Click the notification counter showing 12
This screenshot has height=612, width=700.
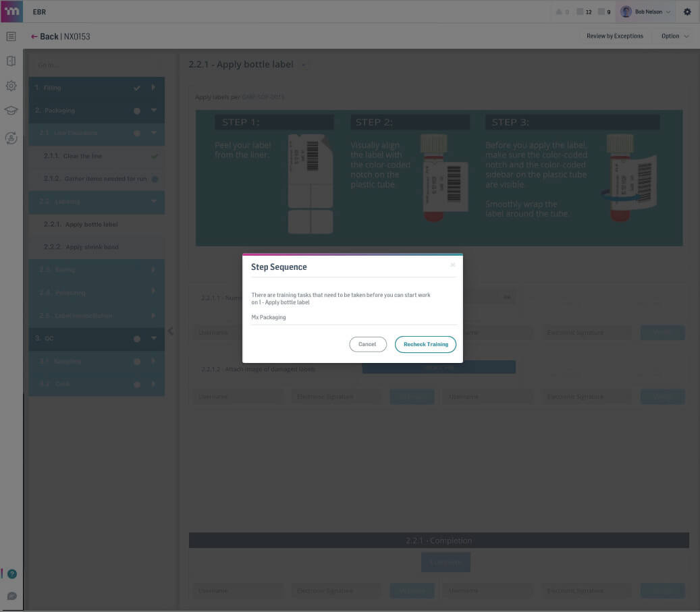[584, 11]
